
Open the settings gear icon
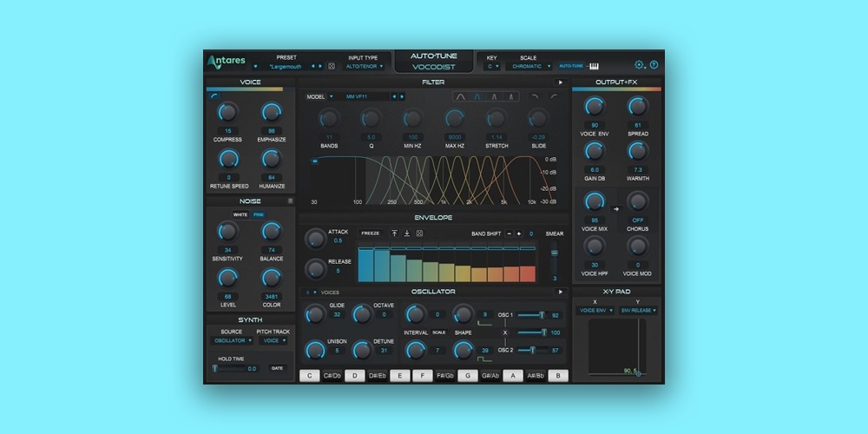[640, 64]
